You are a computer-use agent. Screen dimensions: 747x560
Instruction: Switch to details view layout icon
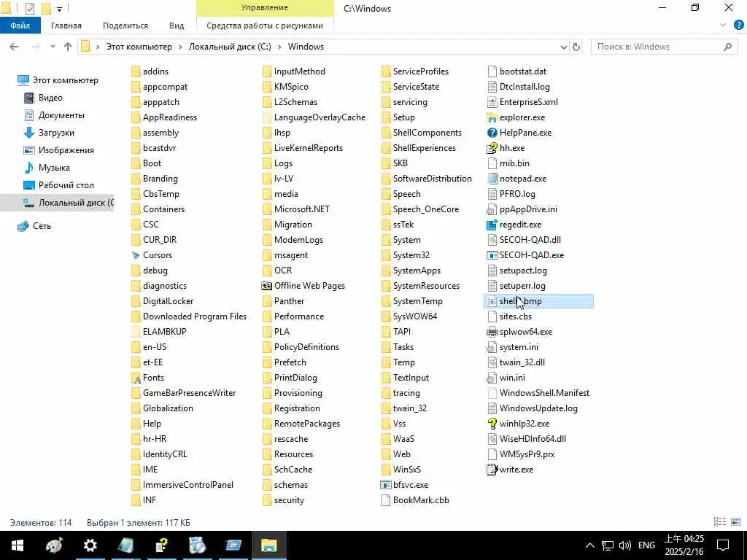point(719,522)
